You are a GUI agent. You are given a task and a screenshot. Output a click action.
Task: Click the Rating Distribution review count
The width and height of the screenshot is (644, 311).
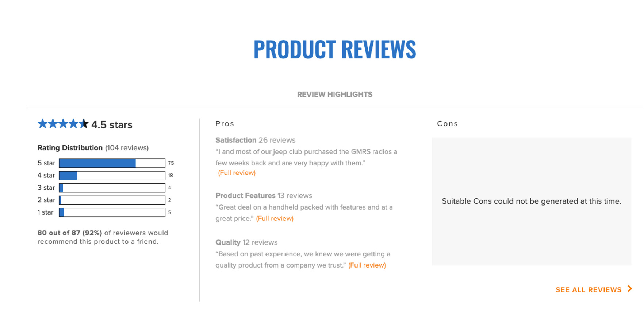[127, 148]
